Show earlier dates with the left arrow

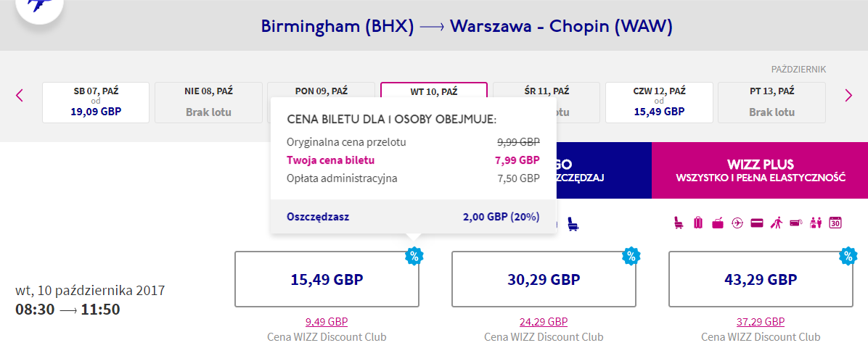(x=20, y=96)
